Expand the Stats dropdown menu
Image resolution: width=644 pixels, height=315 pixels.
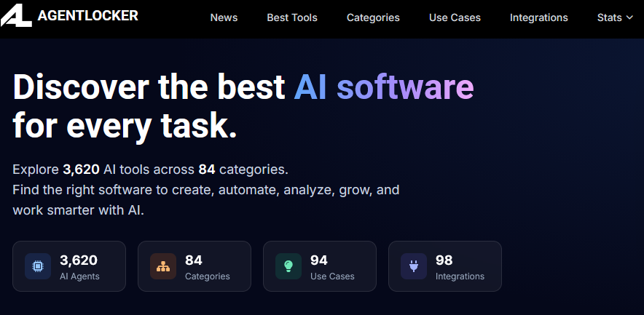point(615,17)
